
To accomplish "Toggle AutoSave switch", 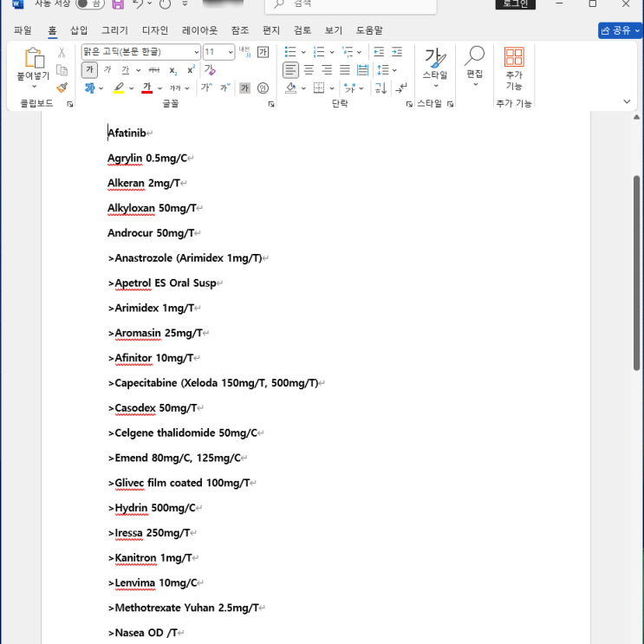I will [89, 3].
